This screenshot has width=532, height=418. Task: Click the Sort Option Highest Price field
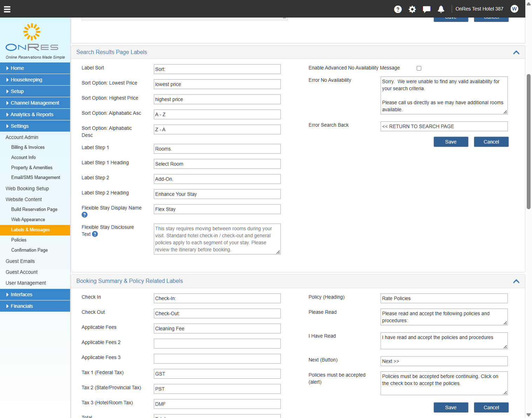pyautogui.click(x=217, y=99)
